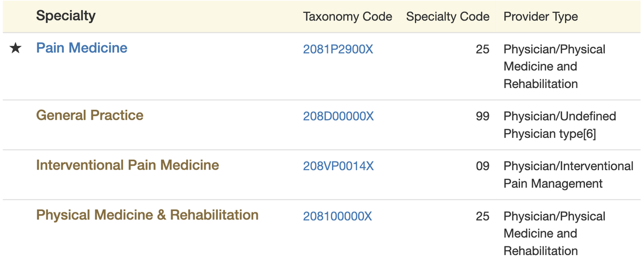Click the Provider Type column header

(x=540, y=17)
